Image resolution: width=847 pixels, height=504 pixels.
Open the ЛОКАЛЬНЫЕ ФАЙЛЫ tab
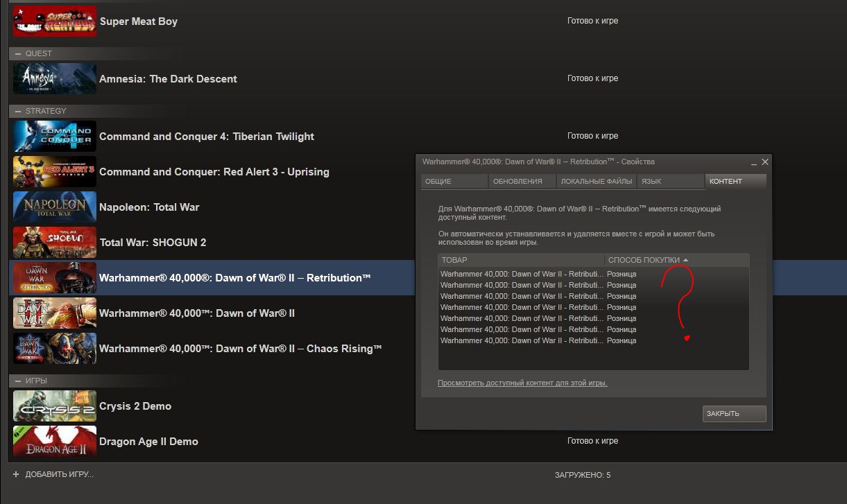(597, 181)
